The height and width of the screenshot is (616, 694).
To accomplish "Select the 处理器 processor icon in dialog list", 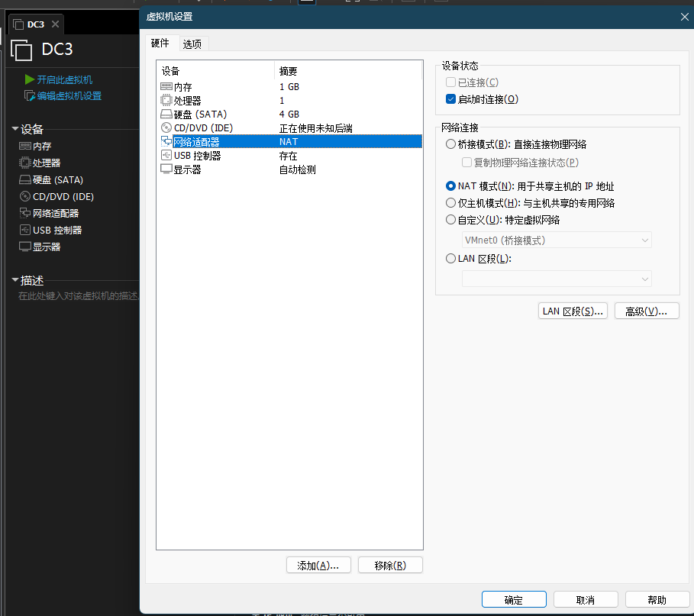I will tap(166, 101).
